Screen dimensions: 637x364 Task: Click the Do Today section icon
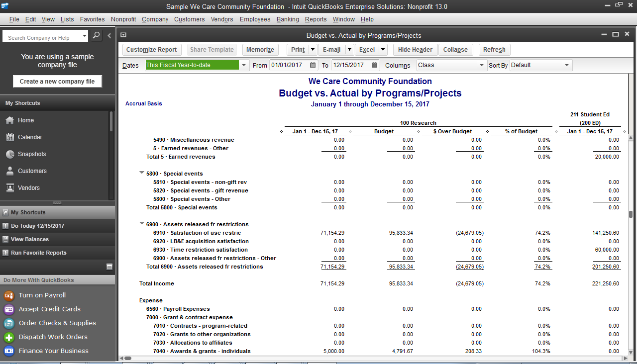(x=5, y=226)
